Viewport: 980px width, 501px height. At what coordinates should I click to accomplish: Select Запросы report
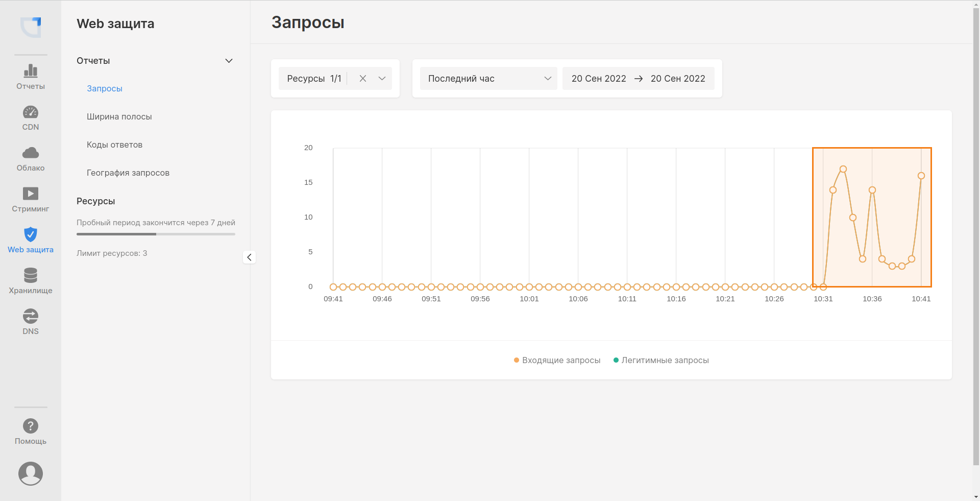click(105, 88)
